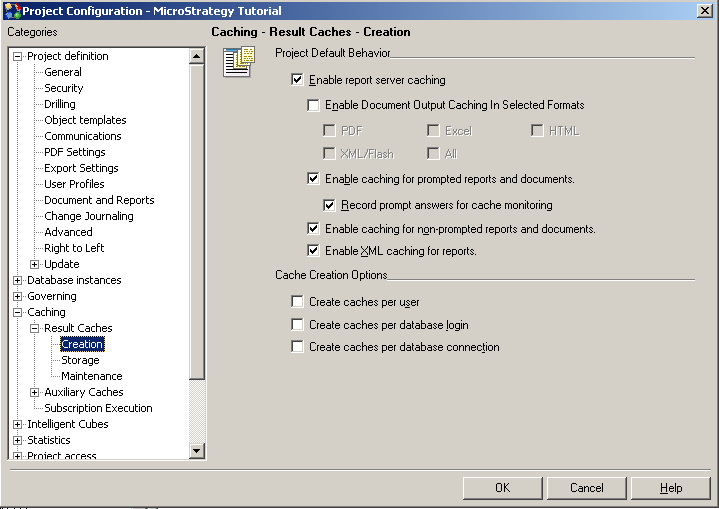Image resolution: width=719 pixels, height=509 pixels.
Task: Click the caching document icon beside Project Default Behavior
Action: tap(238, 62)
